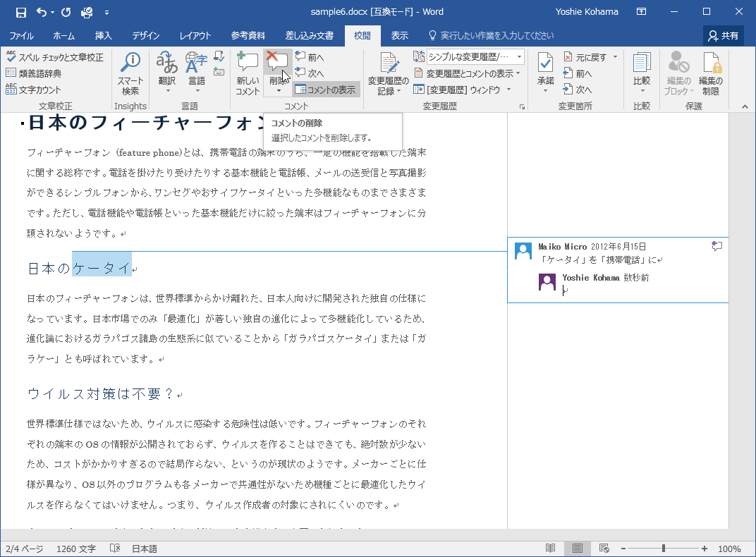Click the zoom slider handle
Viewport: 756px width, 557px height.
click(x=663, y=549)
